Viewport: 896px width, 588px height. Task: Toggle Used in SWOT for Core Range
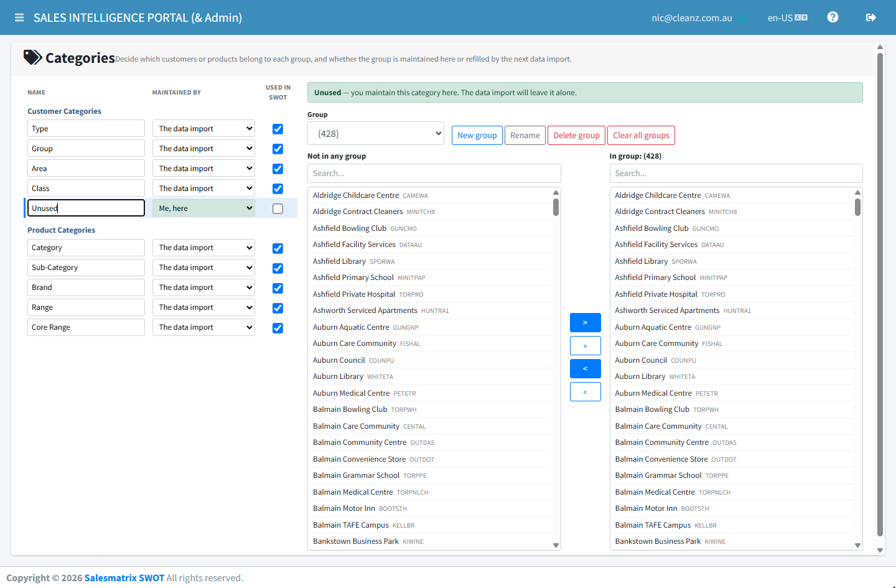point(278,328)
